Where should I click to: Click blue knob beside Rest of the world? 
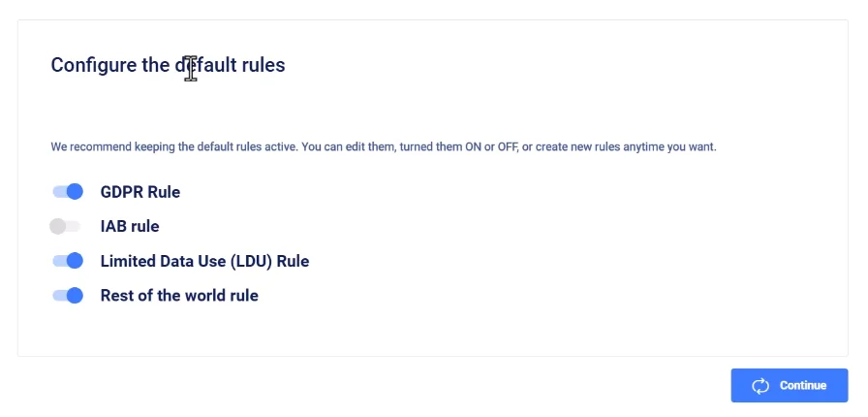point(75,296)
